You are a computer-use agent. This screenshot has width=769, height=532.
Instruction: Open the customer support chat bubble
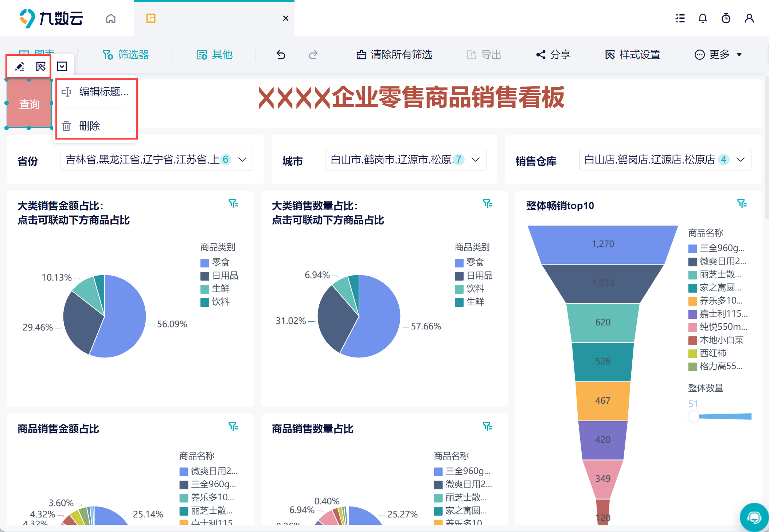click(x=754, y=517)
